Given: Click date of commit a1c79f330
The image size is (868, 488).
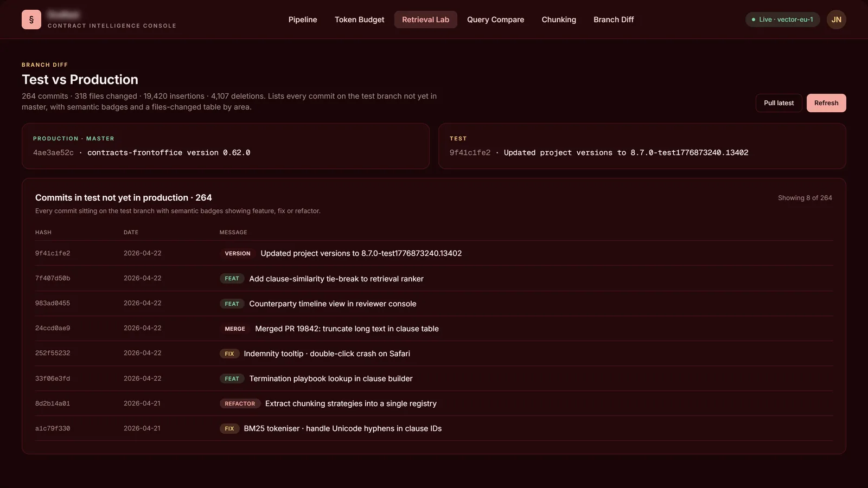Looking at the screenshot, I should pos(142,428).
